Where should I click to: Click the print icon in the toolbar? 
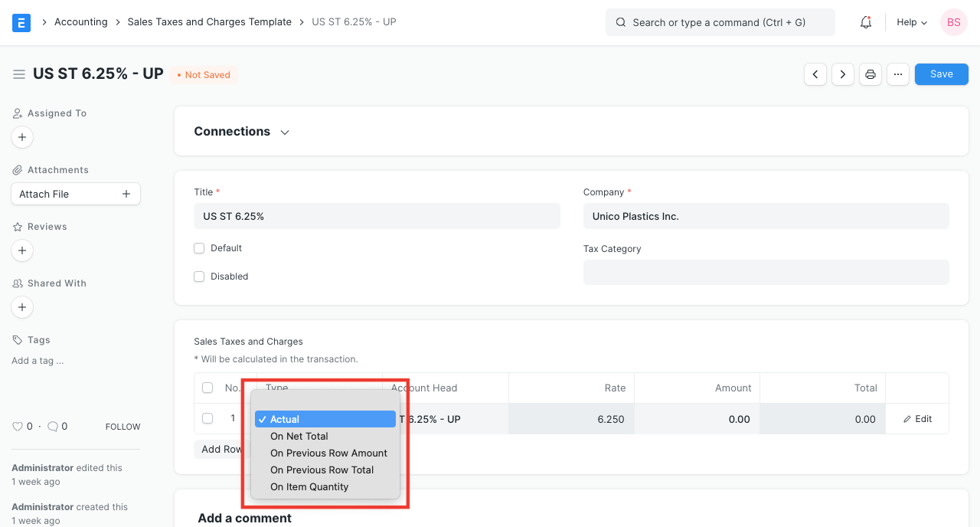pyautogui.click(x=871, y=74)
